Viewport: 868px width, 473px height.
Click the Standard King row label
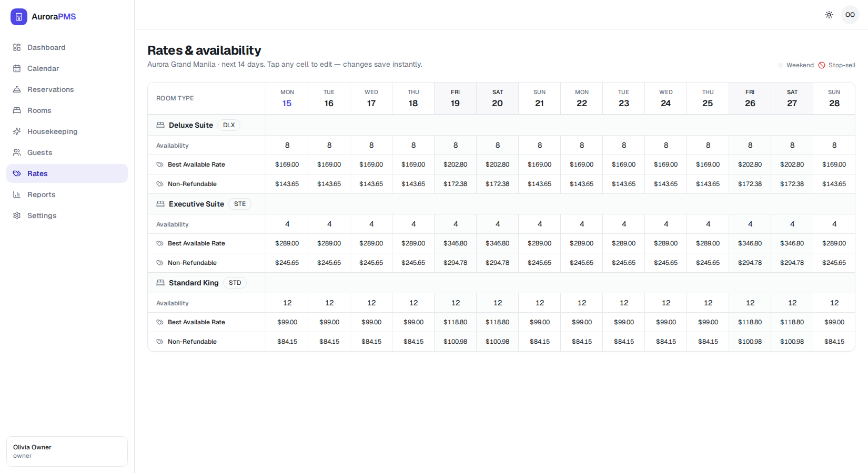click(194, 283)
